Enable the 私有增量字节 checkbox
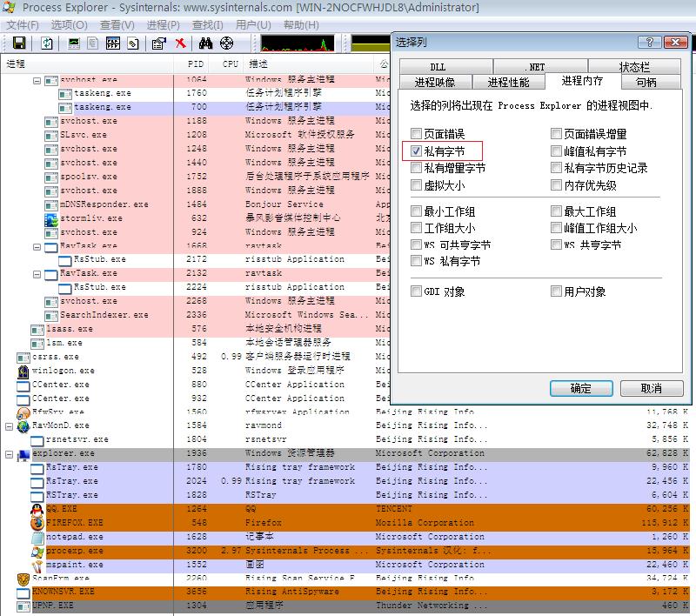The height and width of the screenshot is (616, 696). coord(416,168)
